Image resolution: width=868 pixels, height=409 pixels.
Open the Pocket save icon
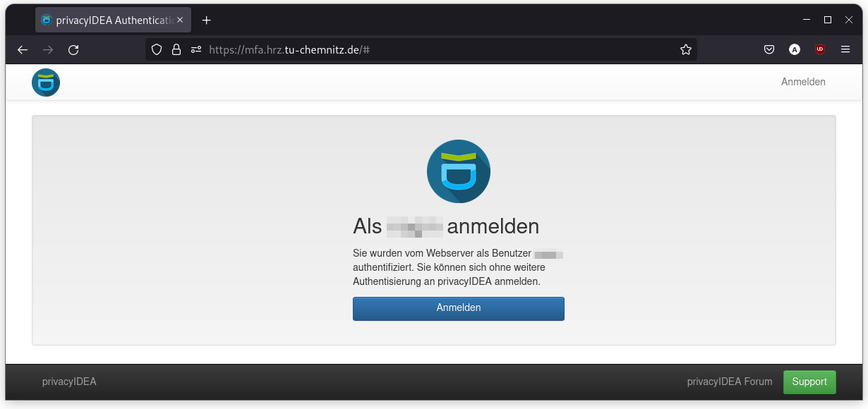(x=769, y=49)
